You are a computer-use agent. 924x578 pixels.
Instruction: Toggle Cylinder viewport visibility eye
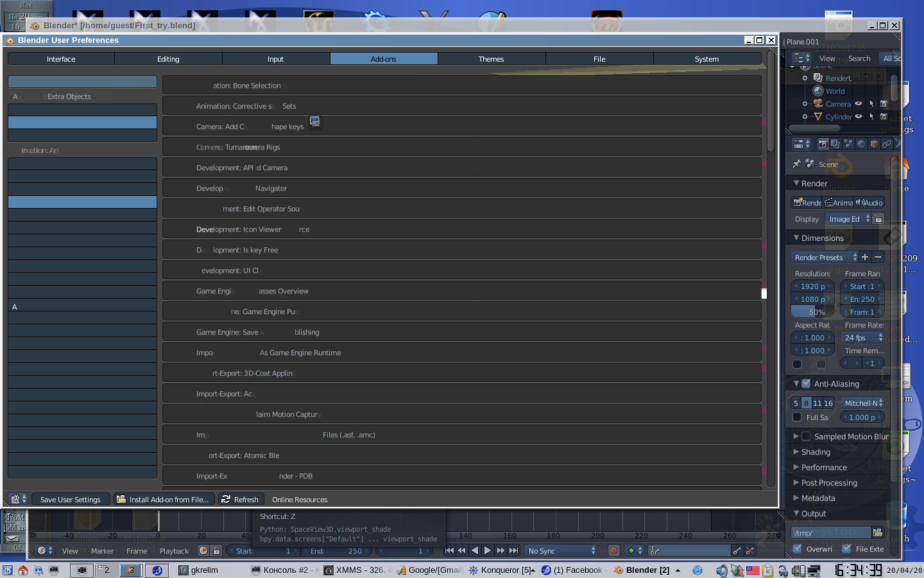[859, 116]
